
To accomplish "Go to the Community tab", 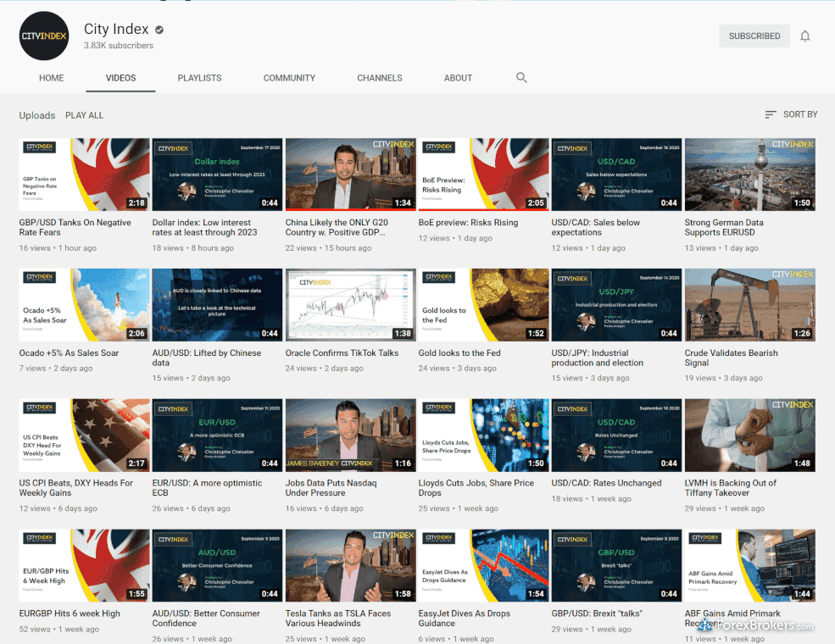I will coord(289,78).
